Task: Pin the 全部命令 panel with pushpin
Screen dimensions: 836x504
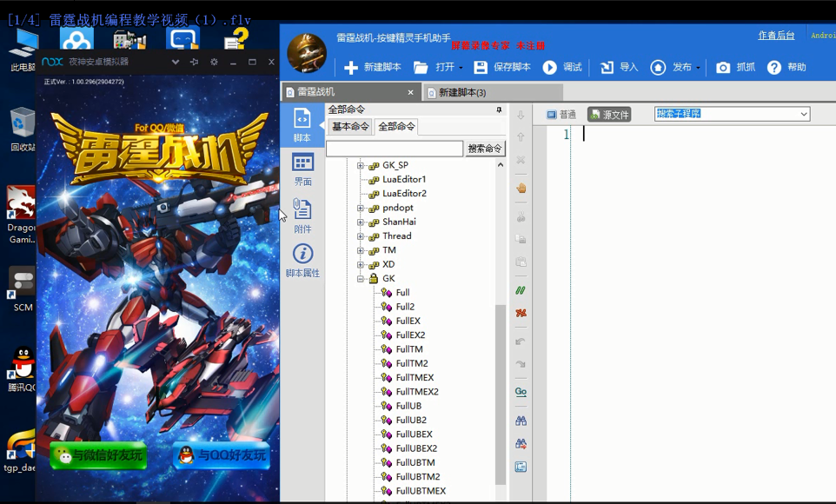Action: tap(499, 110)
